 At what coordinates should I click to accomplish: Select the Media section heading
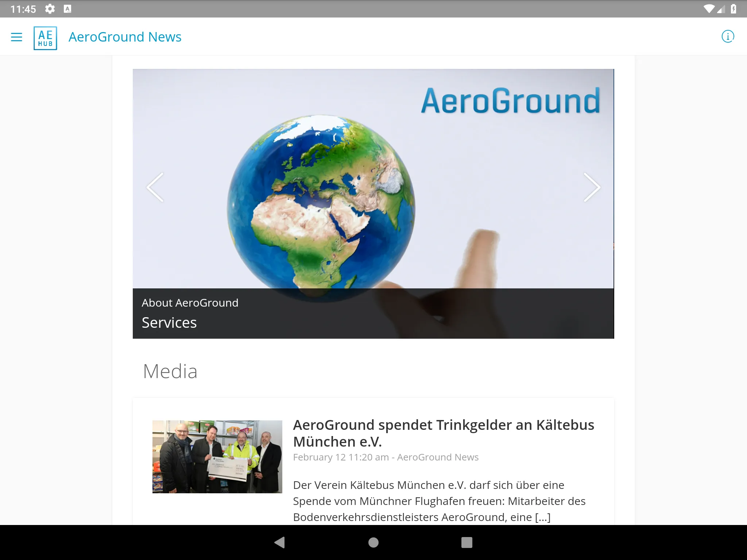tap(170, 371)
